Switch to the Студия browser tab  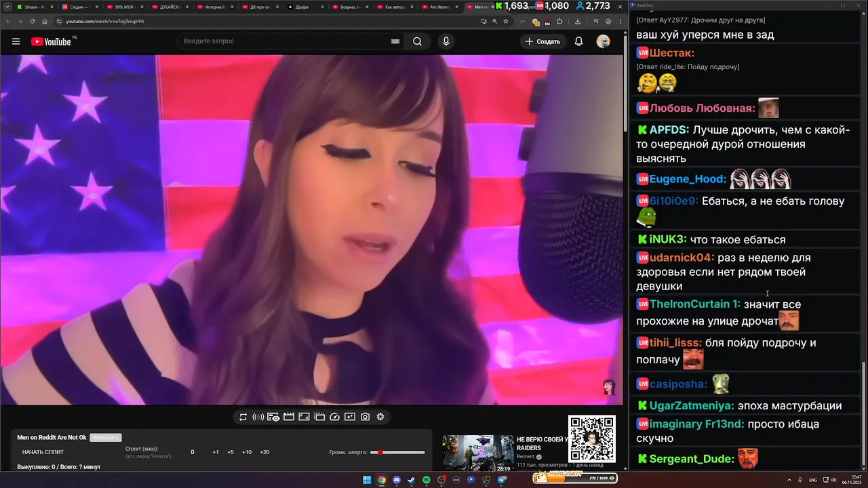pyautogui.click(x=79, y=7)
